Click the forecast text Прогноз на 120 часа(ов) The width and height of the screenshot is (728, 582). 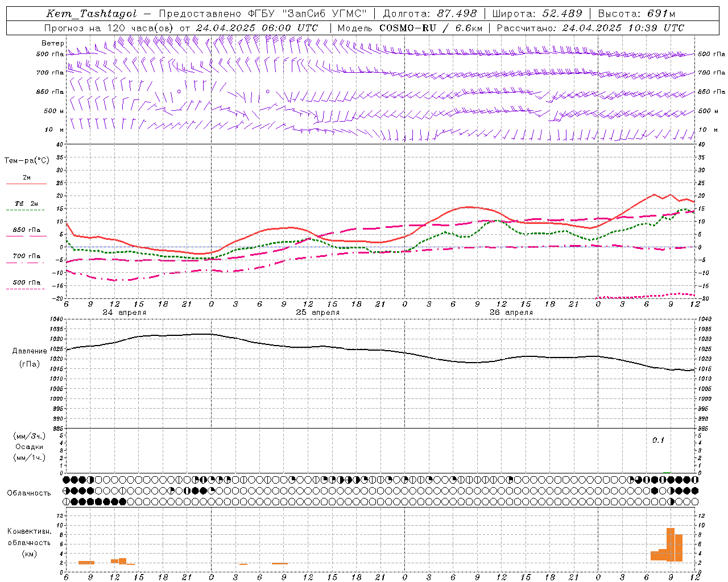tap(109, 28)
